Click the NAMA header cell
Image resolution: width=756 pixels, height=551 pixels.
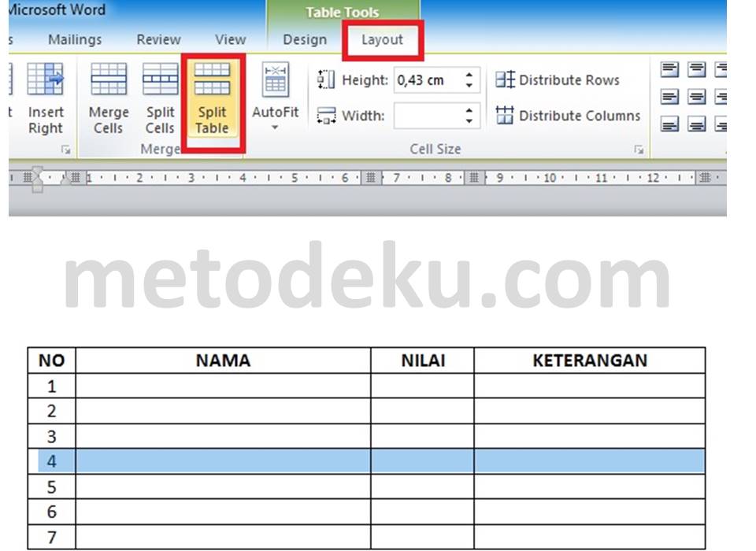pyautogui.click(x=223, y=361)
